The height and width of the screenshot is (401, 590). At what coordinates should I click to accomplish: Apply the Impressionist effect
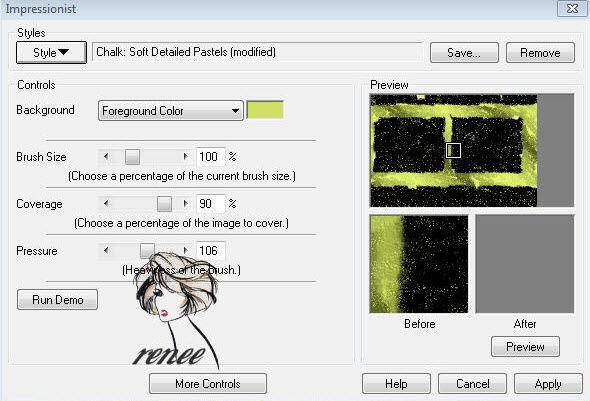click(548, 384)
